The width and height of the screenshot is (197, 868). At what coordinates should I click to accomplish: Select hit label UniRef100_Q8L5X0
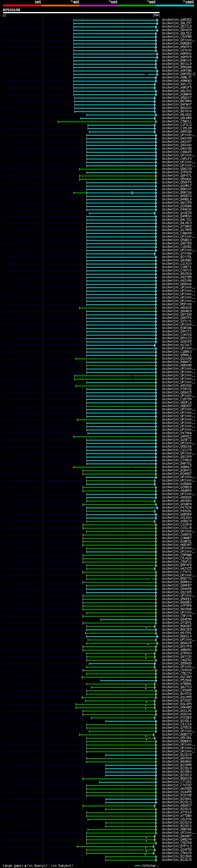click(177, 91)
